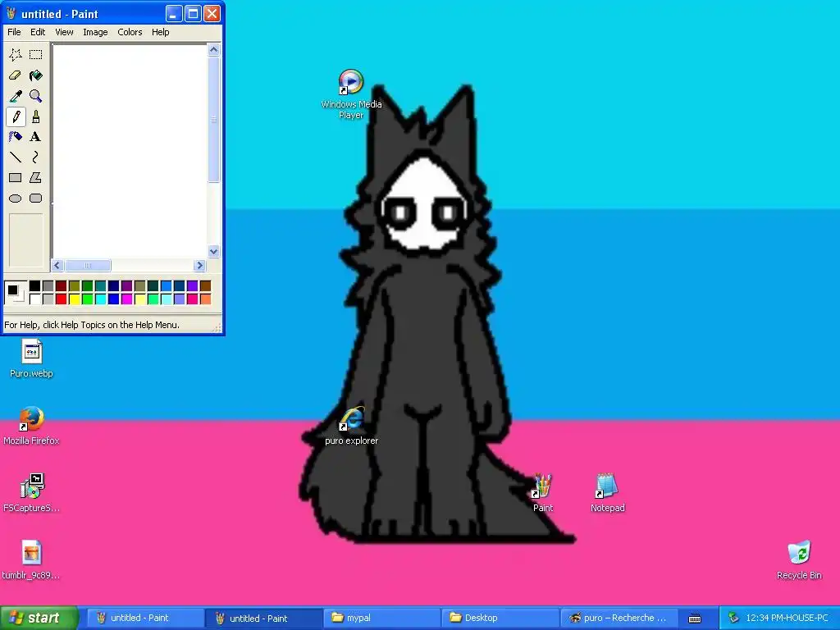The height and width of the screenshot is (630, 840).
Task: Pick the bright green color swatch
Action: [87, 299]
